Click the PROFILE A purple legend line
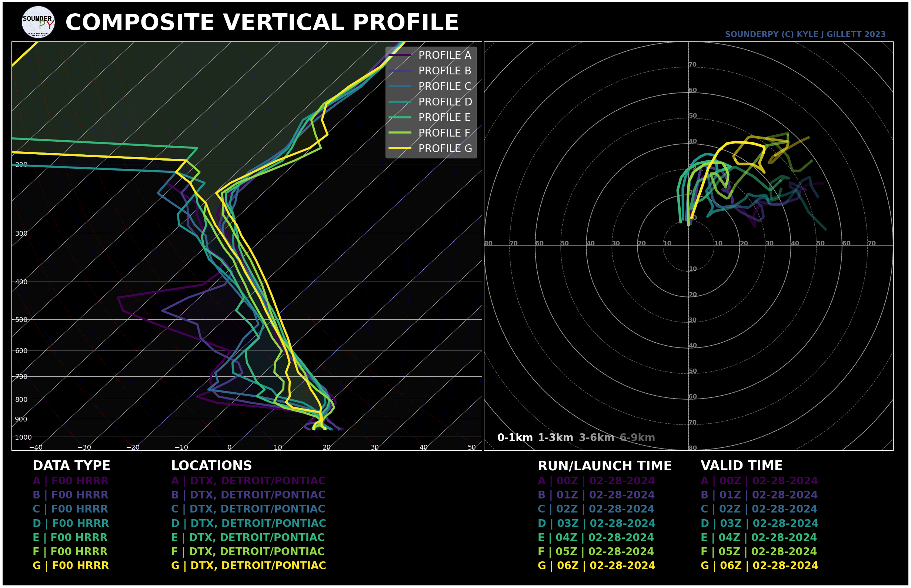 [x=400, y=56]
